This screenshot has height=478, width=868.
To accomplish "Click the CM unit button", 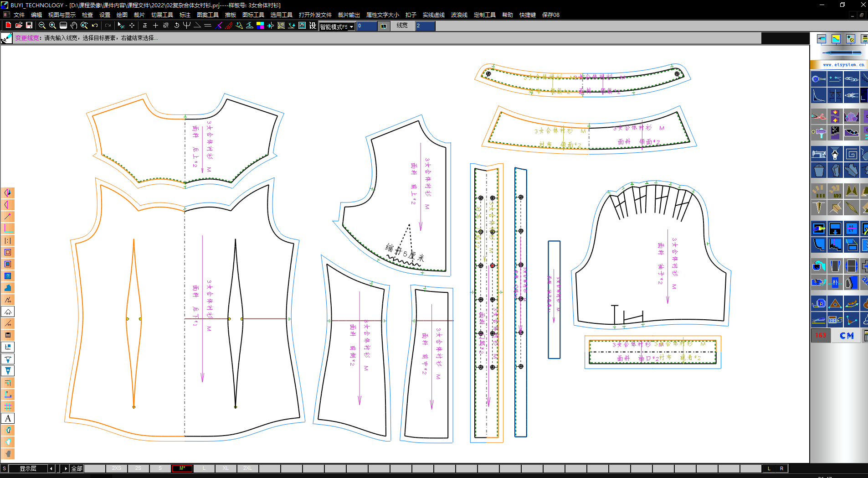I will (x=847, y=336).
